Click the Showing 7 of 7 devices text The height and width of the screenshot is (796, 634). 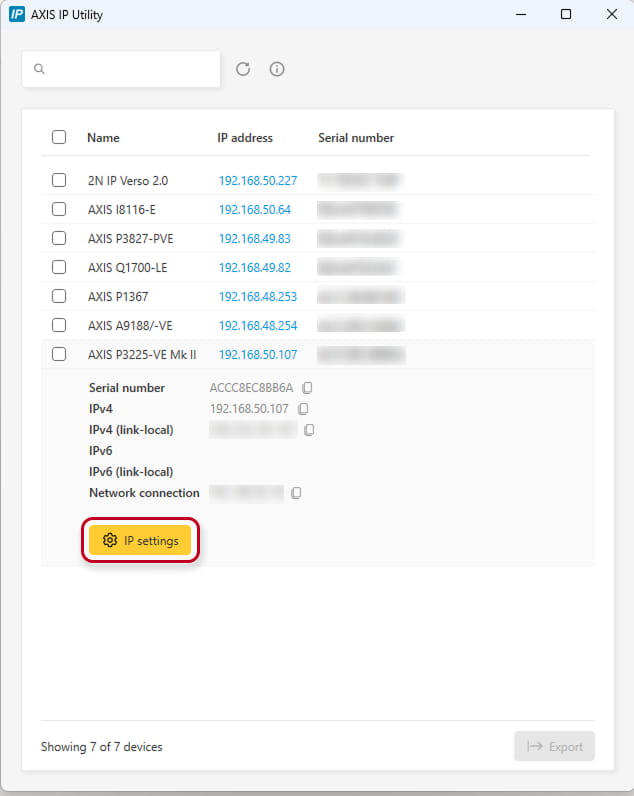pos(102,747)
